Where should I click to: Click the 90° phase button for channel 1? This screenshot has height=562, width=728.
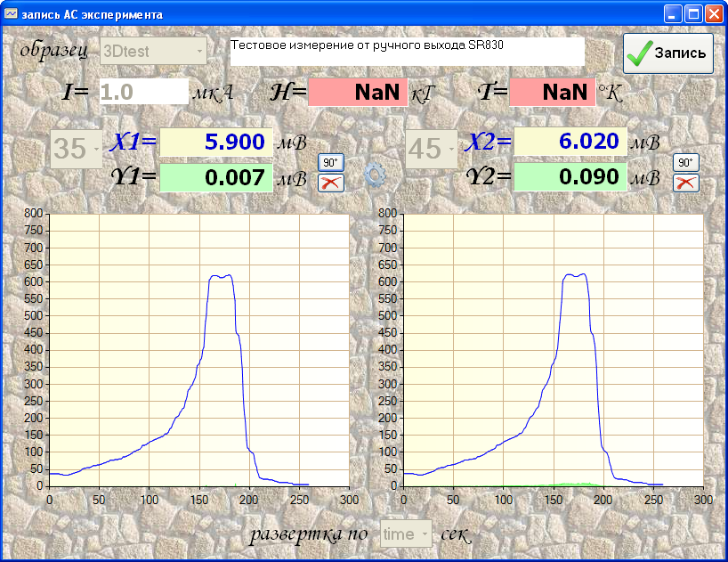point(330,163)
